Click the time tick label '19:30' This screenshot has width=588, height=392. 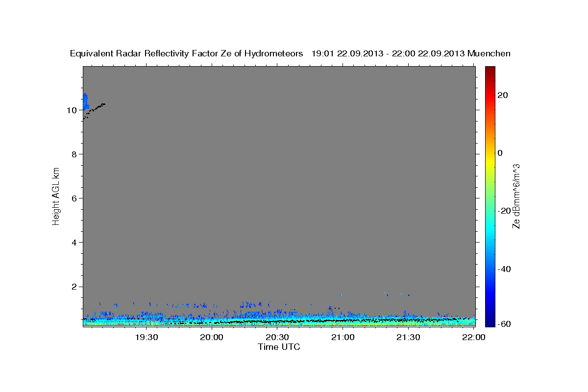coord(146,337)
